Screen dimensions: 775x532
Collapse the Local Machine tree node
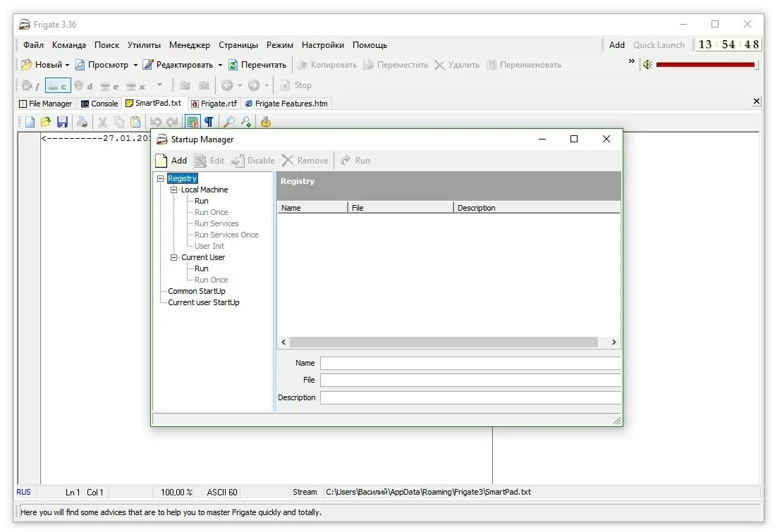pos(173,190)
